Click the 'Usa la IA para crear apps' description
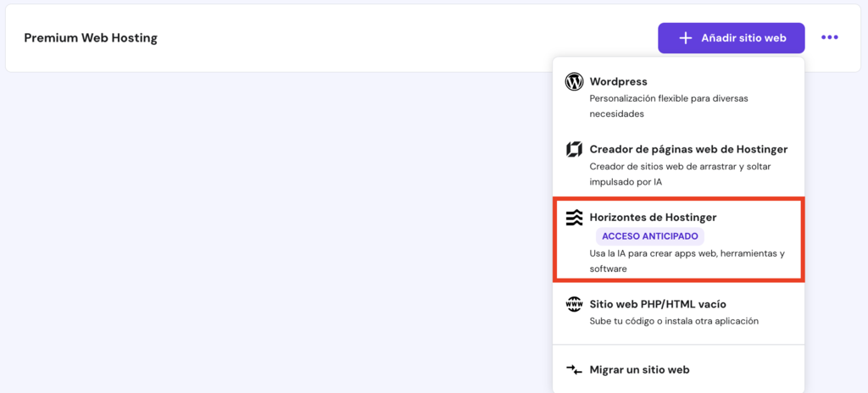Viewport: 868px width, 393px height. 687,261
